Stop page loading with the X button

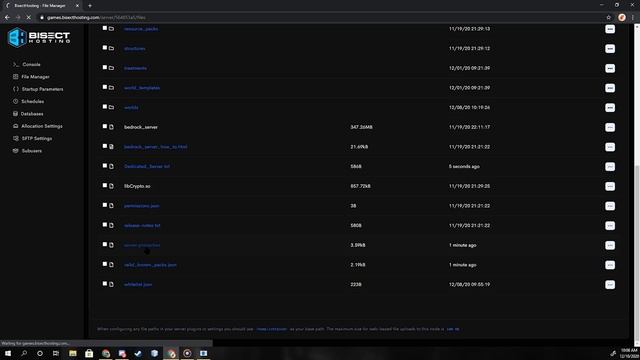click(28, 18)
